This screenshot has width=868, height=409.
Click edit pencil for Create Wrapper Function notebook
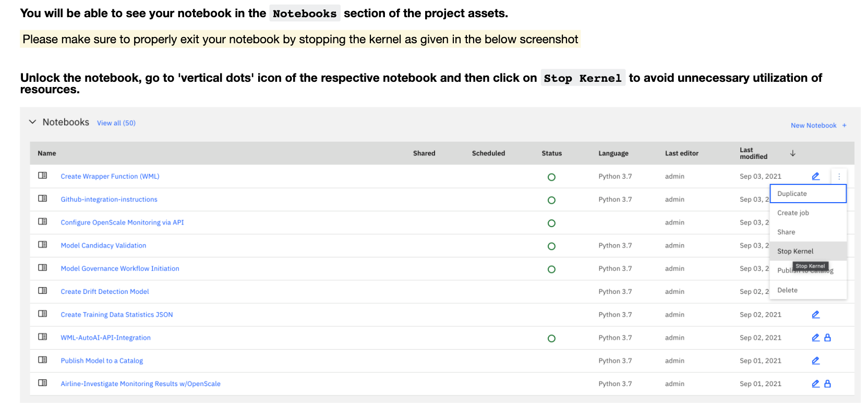(815, 176)
